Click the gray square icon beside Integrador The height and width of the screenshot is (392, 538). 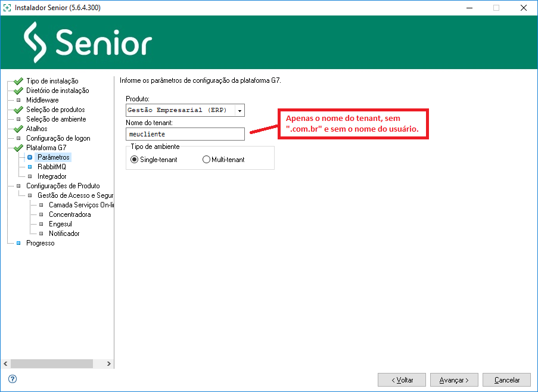point(30,176)
